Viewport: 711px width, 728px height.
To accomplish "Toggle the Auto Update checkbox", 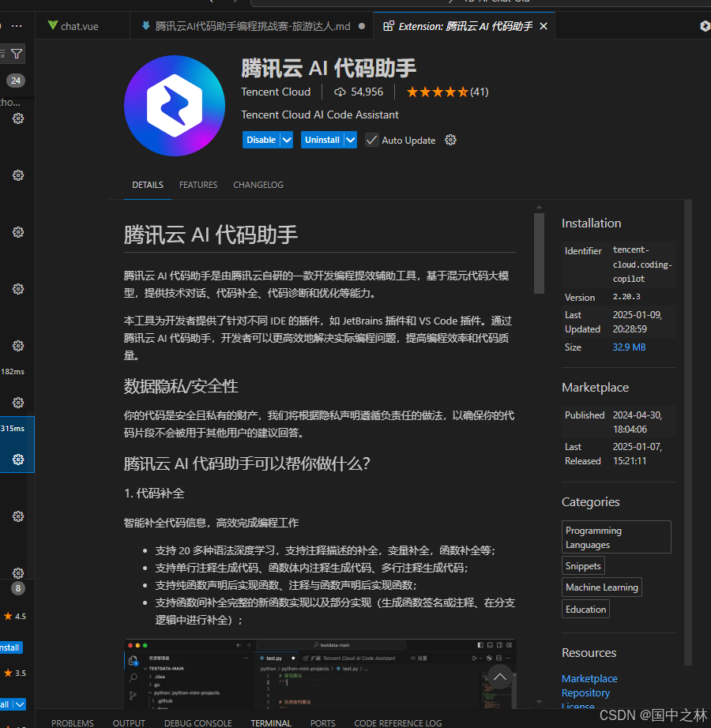I will (x=371, y=140).
